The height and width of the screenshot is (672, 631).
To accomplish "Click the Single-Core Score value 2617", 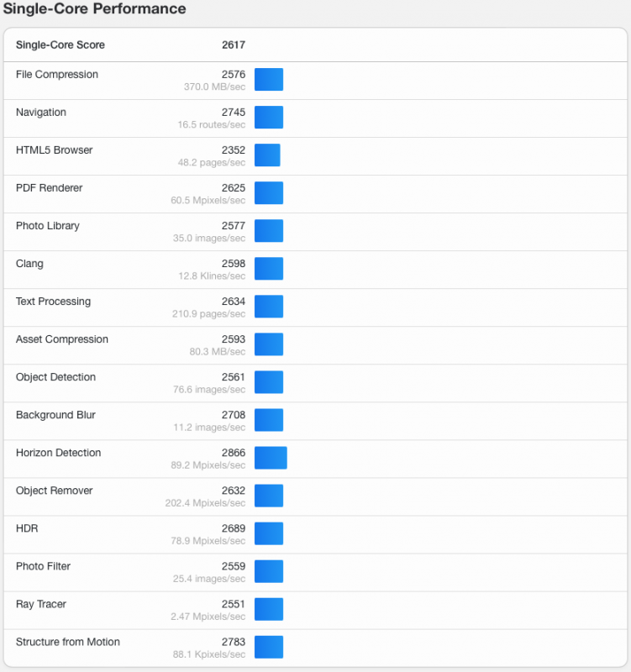I will click(234, 45).
